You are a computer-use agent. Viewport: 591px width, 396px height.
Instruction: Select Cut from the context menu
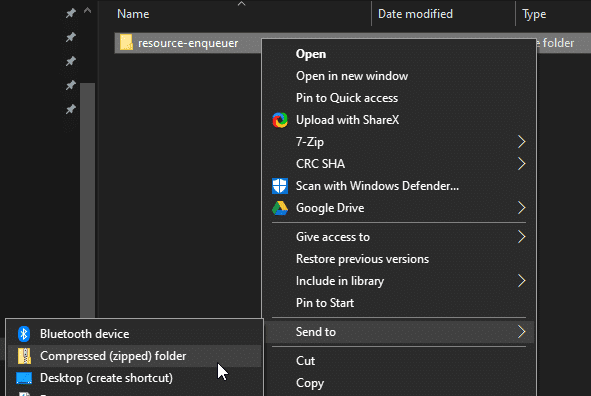click(x=399, y=361)
